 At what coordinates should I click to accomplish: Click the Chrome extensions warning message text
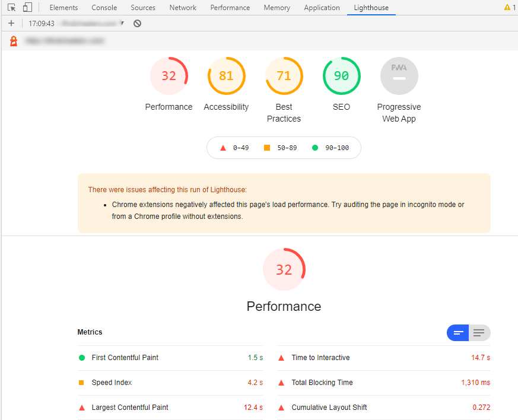tap(288, 211)
